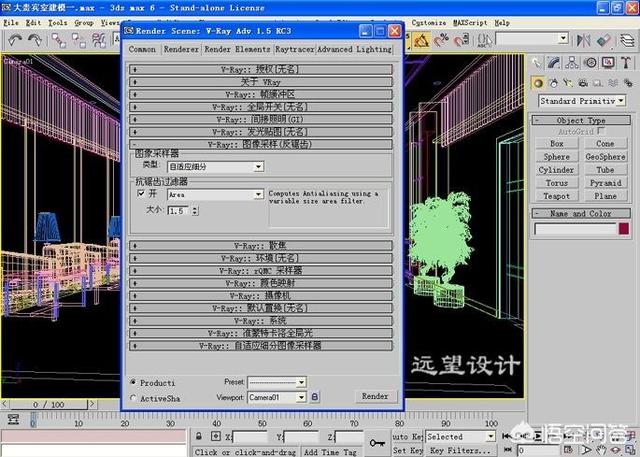Toggle the Spinner Snap icon

coord(462,40)
